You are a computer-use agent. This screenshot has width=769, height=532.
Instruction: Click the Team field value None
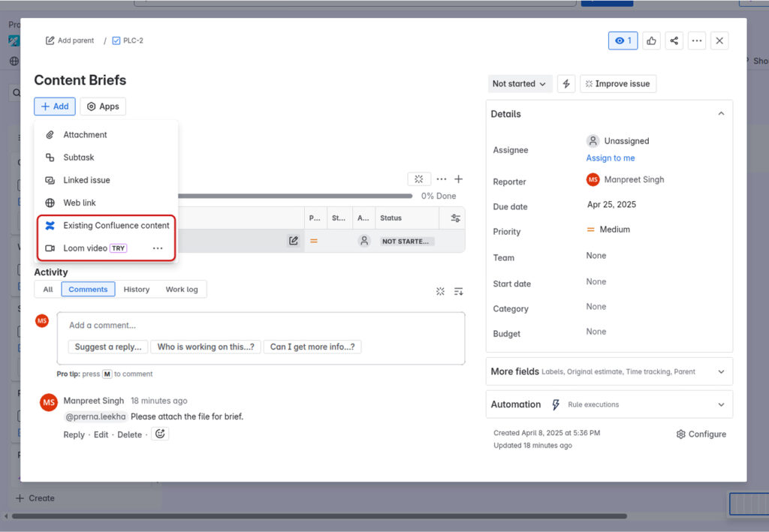point(596,256)
